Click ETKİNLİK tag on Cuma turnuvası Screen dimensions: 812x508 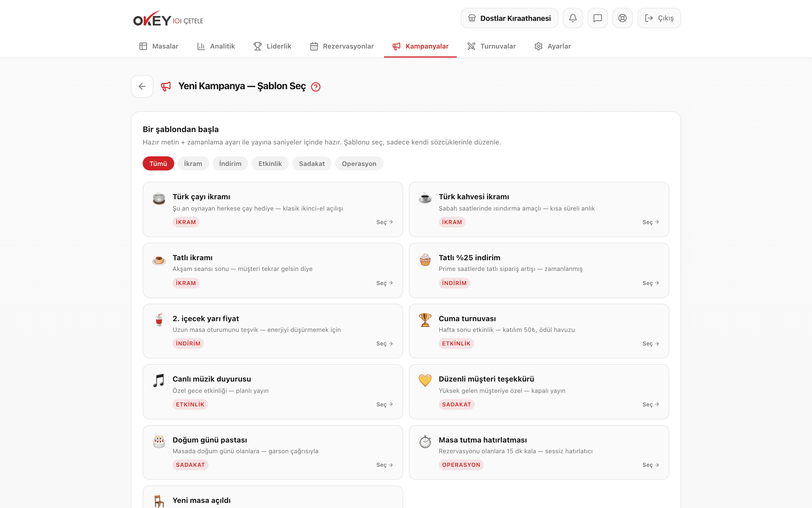coord(456,343)
